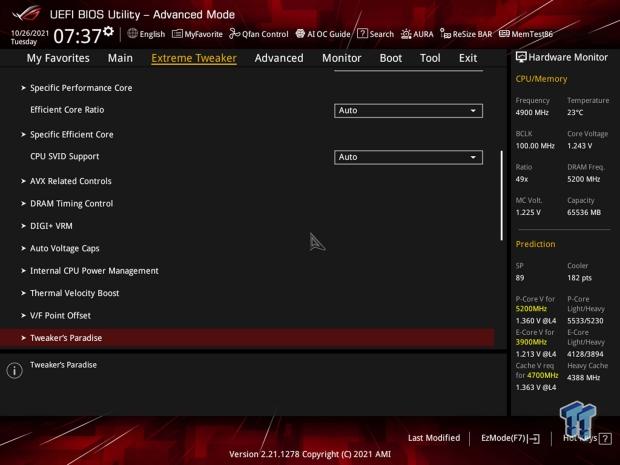Click the info icon in the help area
620x465 pixels.
[x=14, y=370]
